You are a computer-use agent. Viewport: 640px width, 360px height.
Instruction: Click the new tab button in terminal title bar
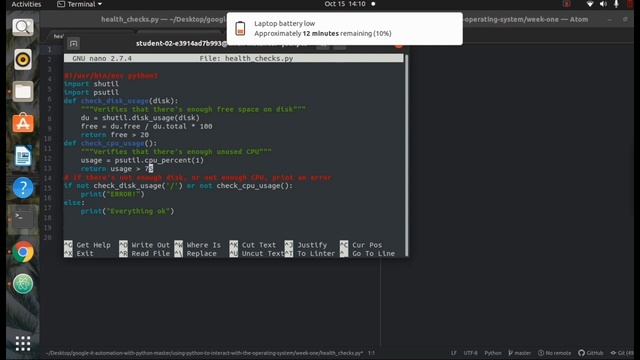click(x=73, y=44)
